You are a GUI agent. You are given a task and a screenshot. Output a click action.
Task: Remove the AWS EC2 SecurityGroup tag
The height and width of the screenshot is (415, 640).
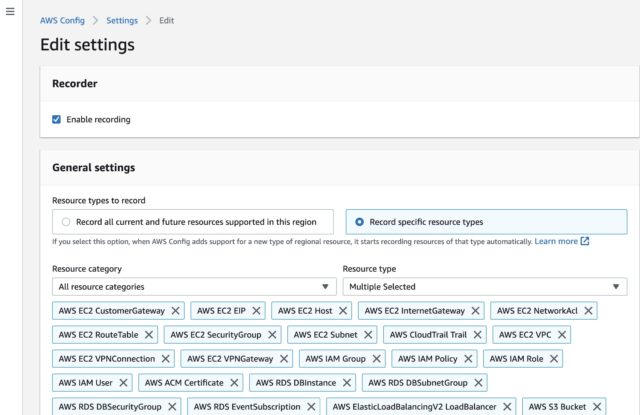272,335
